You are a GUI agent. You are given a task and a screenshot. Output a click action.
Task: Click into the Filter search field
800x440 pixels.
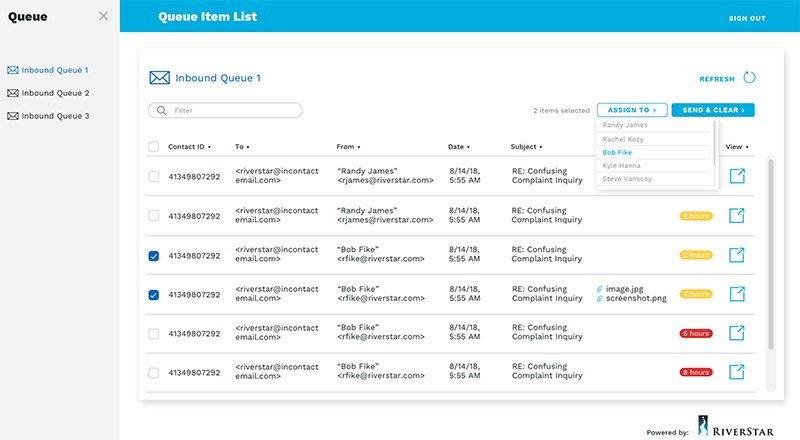[x=225, y=110]
